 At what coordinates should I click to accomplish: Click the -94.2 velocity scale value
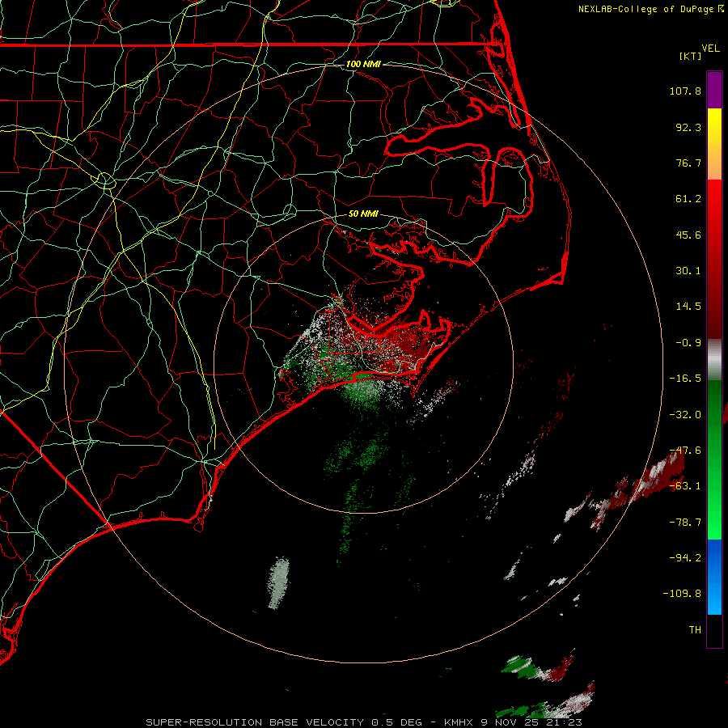685,557
